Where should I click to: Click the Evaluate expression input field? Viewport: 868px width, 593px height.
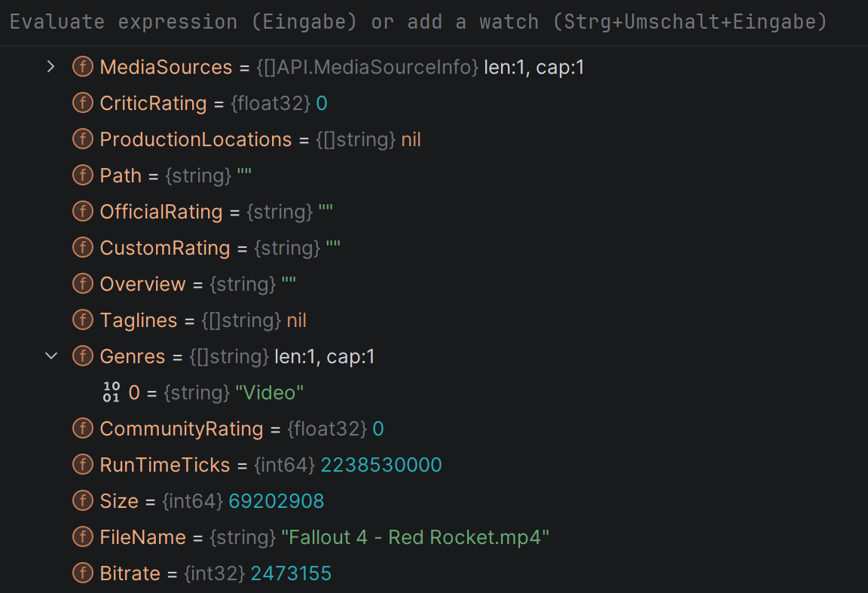(434, 22)
